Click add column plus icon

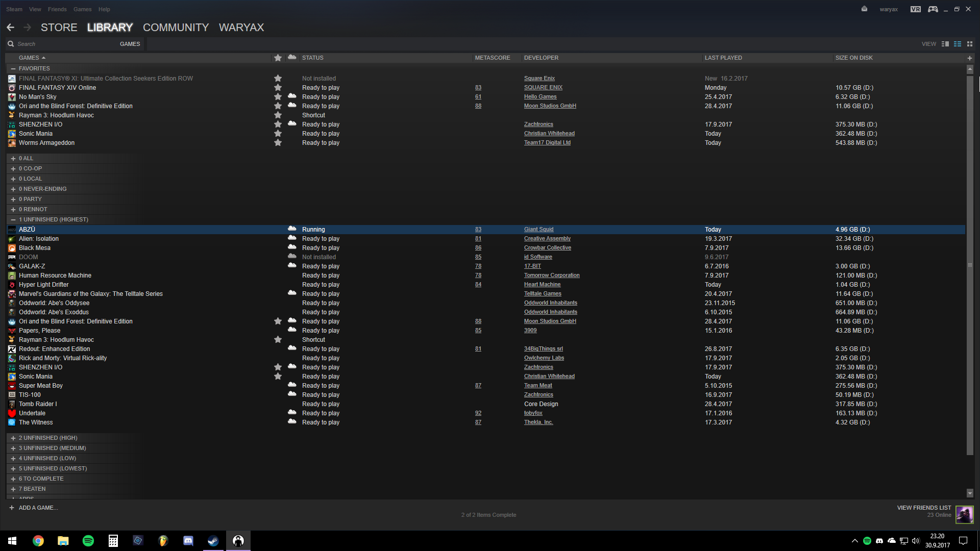click(x=969, y=58)
